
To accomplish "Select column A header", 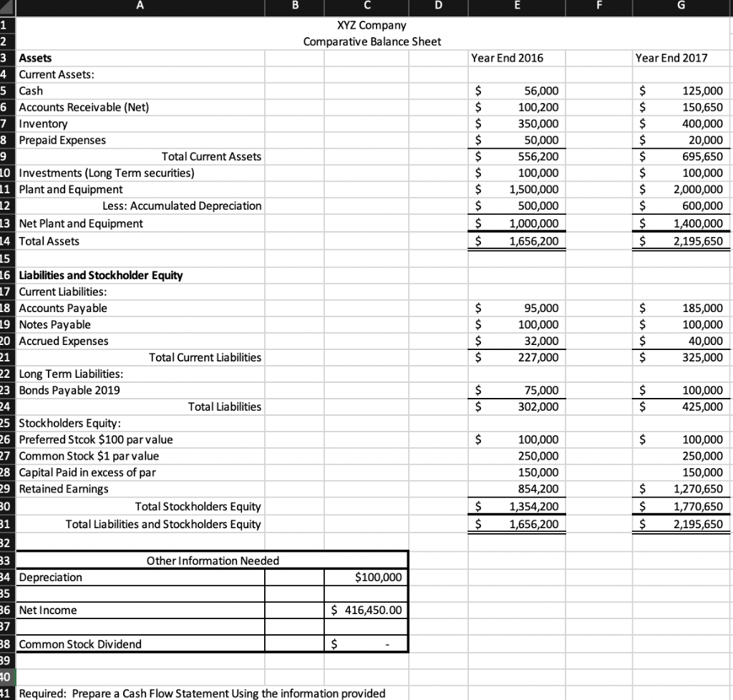I will (x=140, y=8).
